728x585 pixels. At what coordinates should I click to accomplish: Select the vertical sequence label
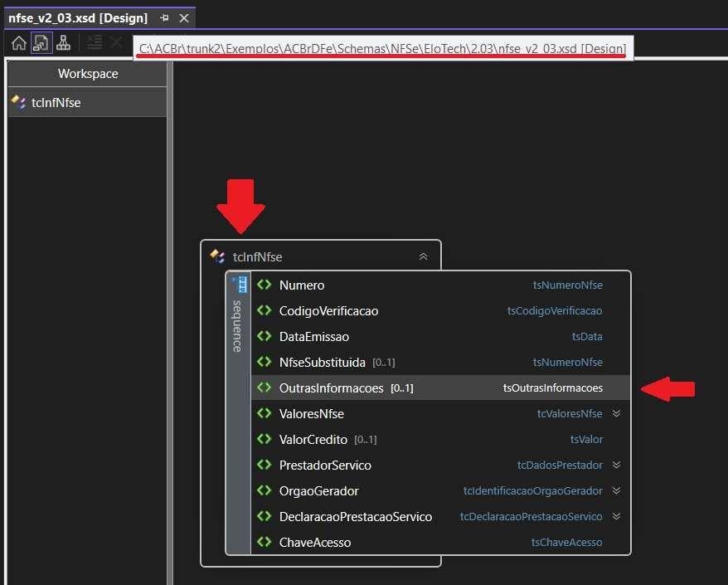[x=237, y=326]
